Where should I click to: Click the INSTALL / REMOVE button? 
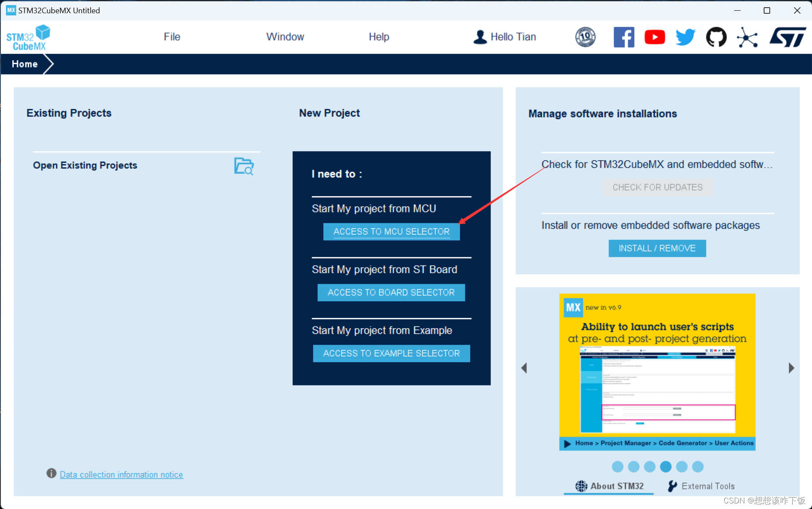[x=657, y=248]
